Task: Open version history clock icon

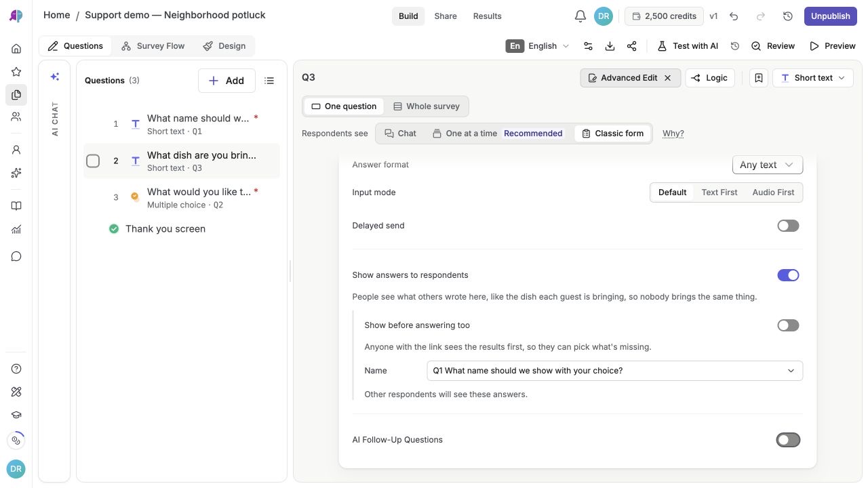Action: click(787, 16)
